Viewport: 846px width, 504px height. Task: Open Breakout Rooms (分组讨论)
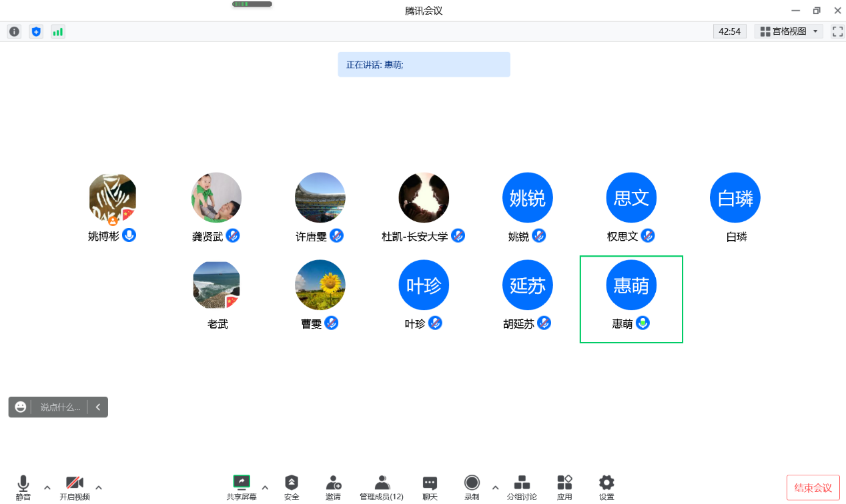coord(521,487)
